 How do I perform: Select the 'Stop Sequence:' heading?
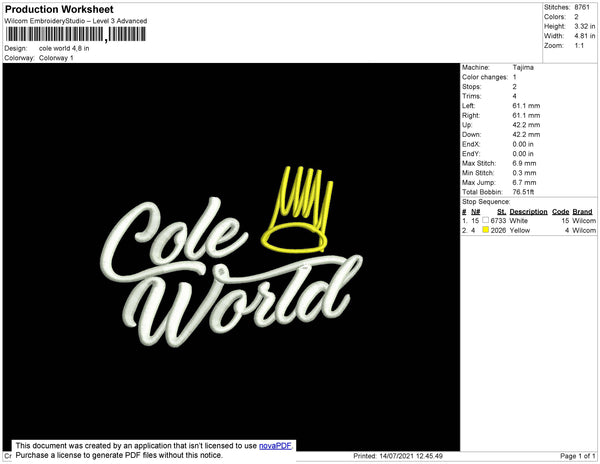click(486, 202)
